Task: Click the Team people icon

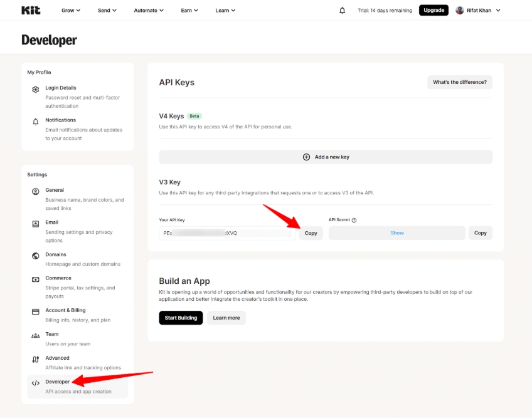Action: point(36,336)
